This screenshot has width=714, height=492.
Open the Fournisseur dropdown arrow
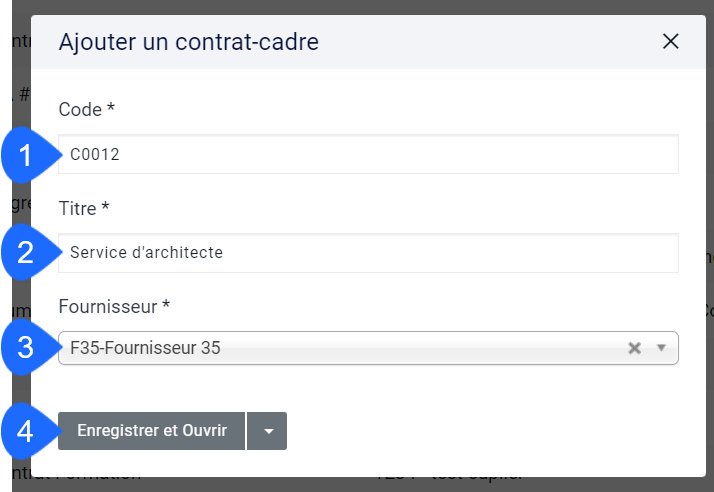coord(661,348)
